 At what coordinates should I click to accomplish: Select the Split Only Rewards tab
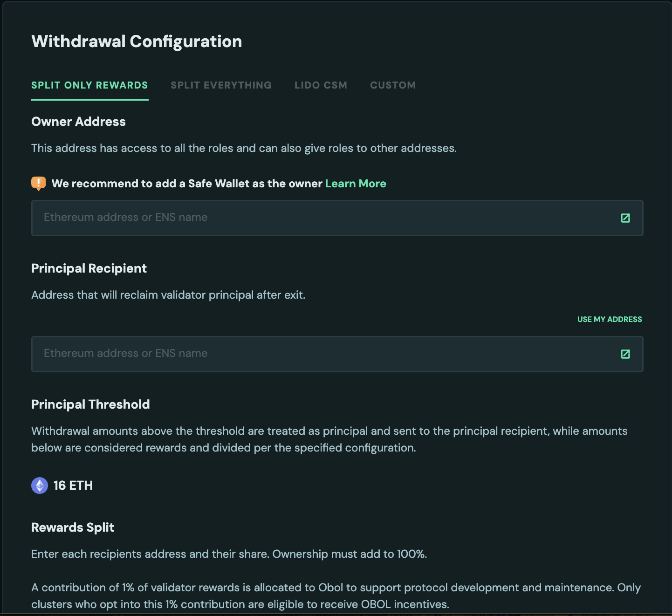(x=89, y=85)
